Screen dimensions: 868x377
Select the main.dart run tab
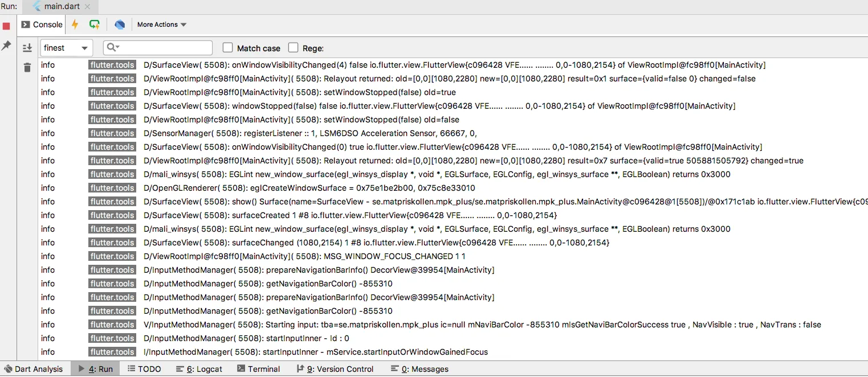pos(60,7)
